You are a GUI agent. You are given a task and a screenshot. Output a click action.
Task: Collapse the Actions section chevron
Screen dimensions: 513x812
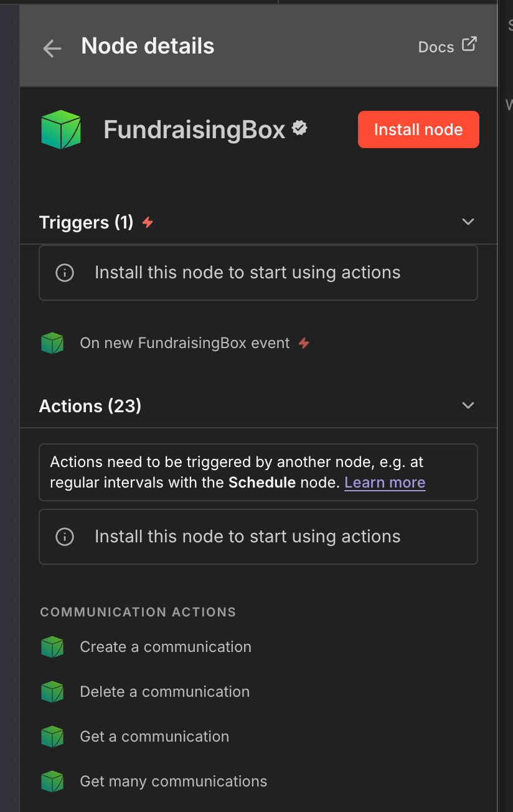(468, 405)
